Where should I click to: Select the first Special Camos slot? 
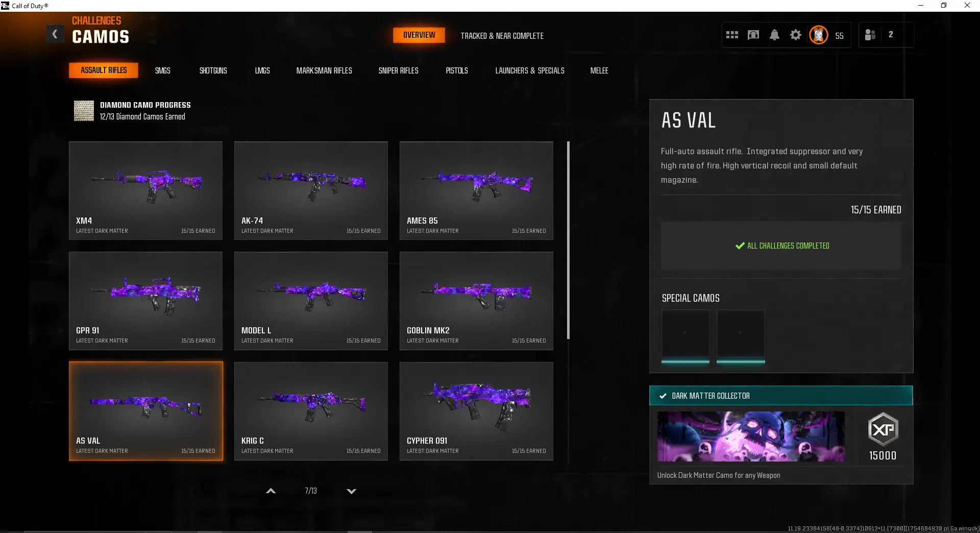[685, 335]
